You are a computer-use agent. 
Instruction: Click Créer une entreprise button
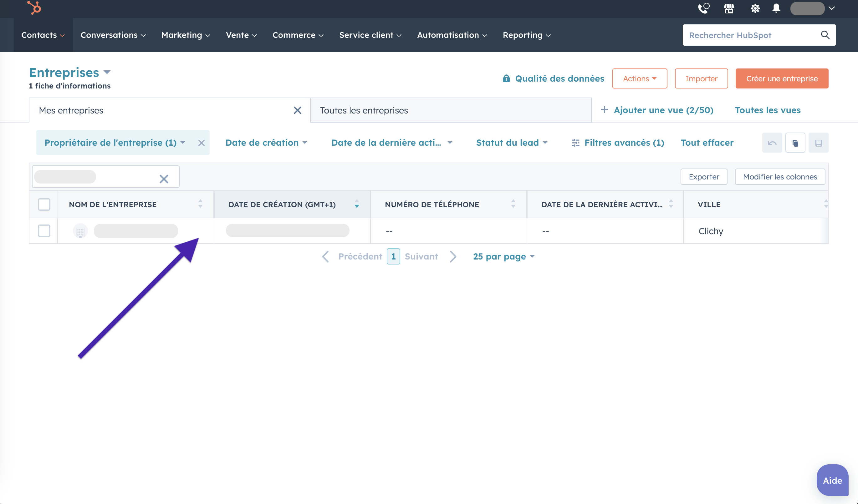pyautogui.click(x=781, y=78)
